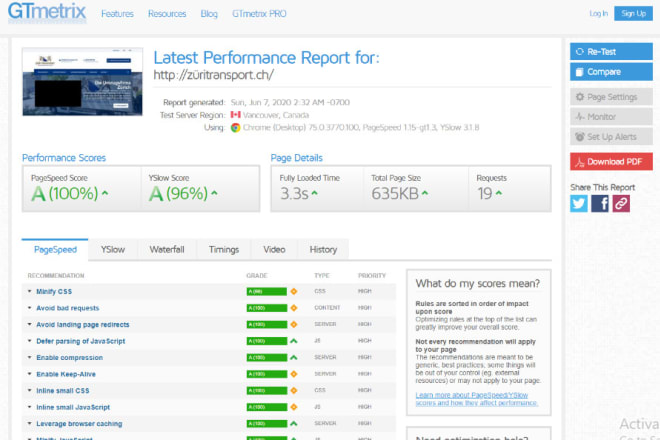Click diamond icon on Avoid landing page redirects row
Image resolution: width=660 pixels, height=440 pixels.
tap(294, 325)
